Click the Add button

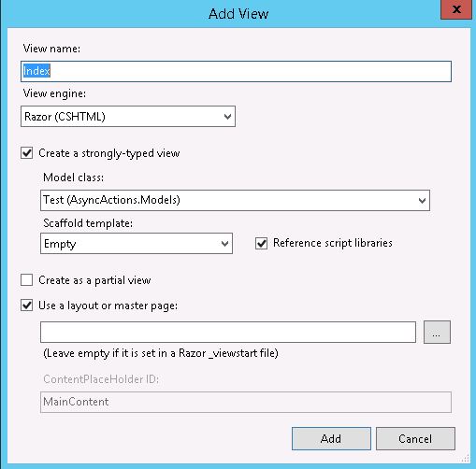[331, 438]
